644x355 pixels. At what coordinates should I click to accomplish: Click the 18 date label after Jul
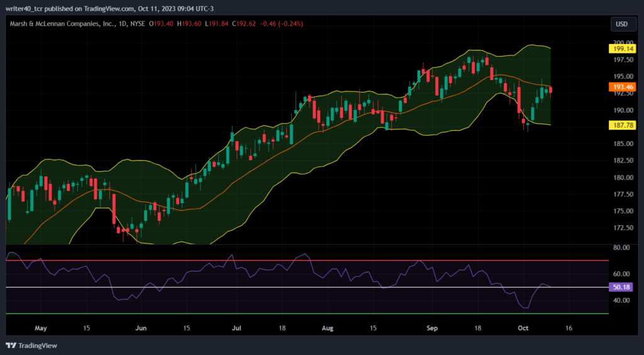click(x=282, y=329)
